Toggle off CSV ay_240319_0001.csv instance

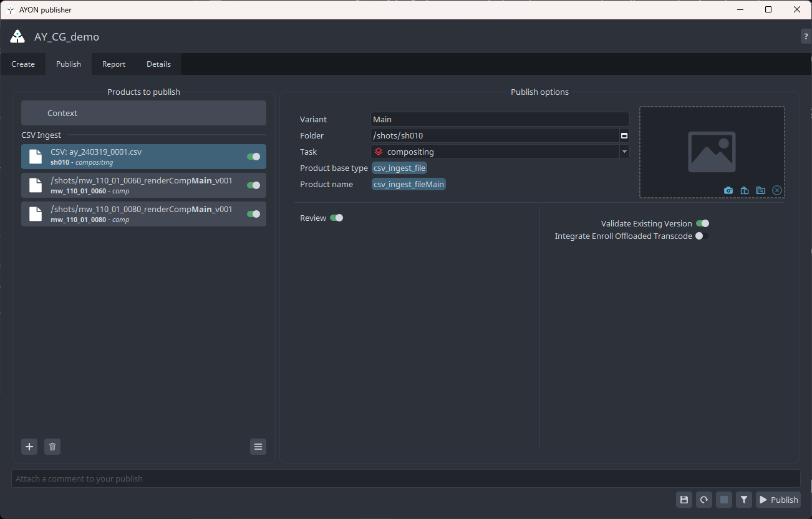(x=253, y=157)
